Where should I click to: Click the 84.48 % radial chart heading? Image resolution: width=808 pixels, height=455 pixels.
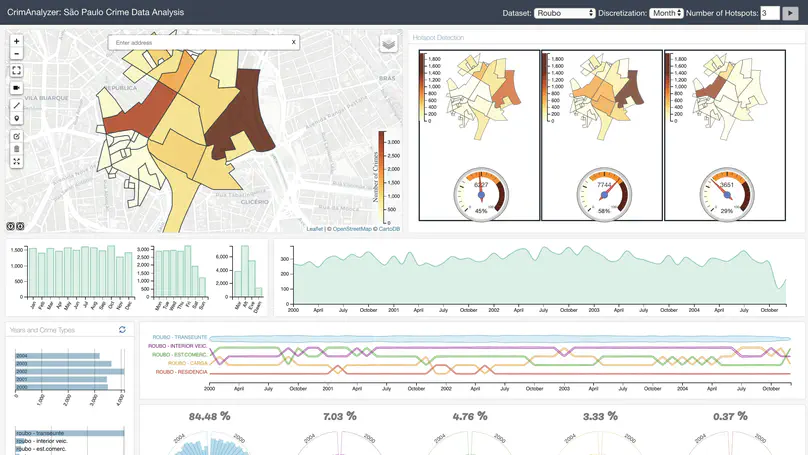[x=209, y=416]
